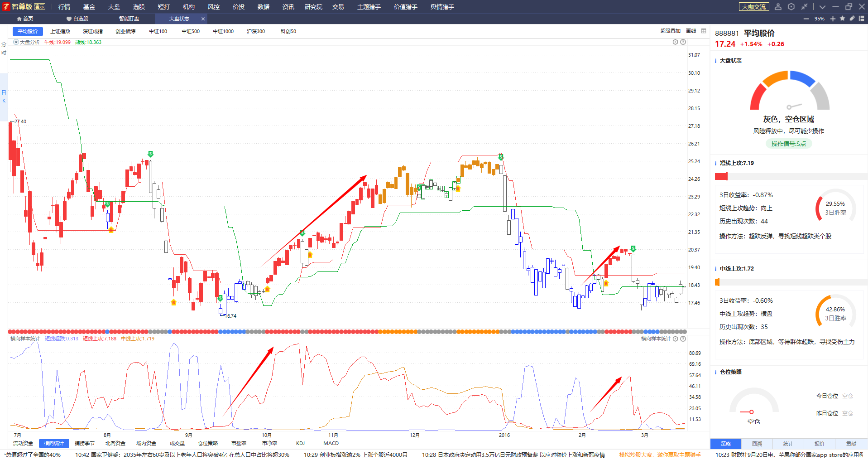Select the 沪深300 index
This screenshot has width=868, height=460.
click(256, 31)
